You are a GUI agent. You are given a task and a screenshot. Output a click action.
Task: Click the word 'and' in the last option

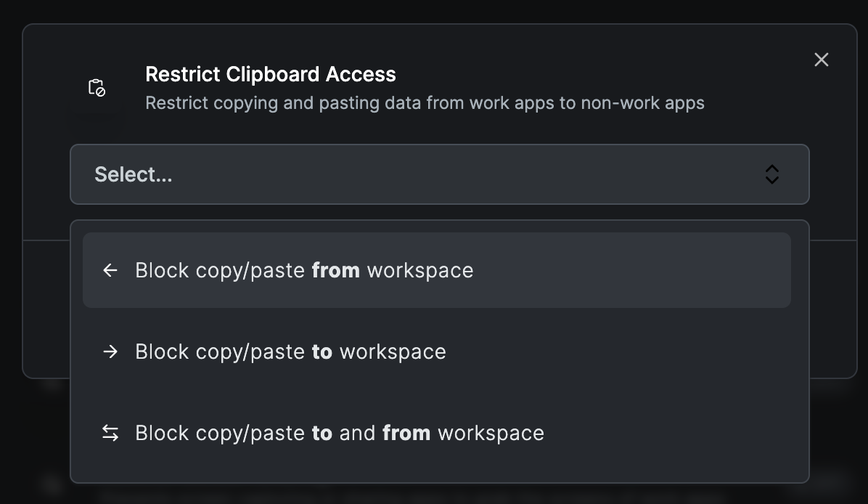(x=357, y=433)
